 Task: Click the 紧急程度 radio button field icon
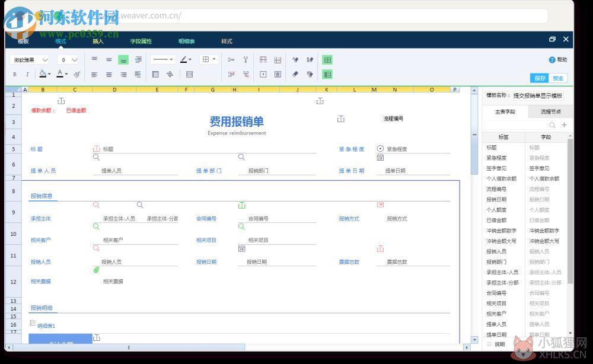381,149
